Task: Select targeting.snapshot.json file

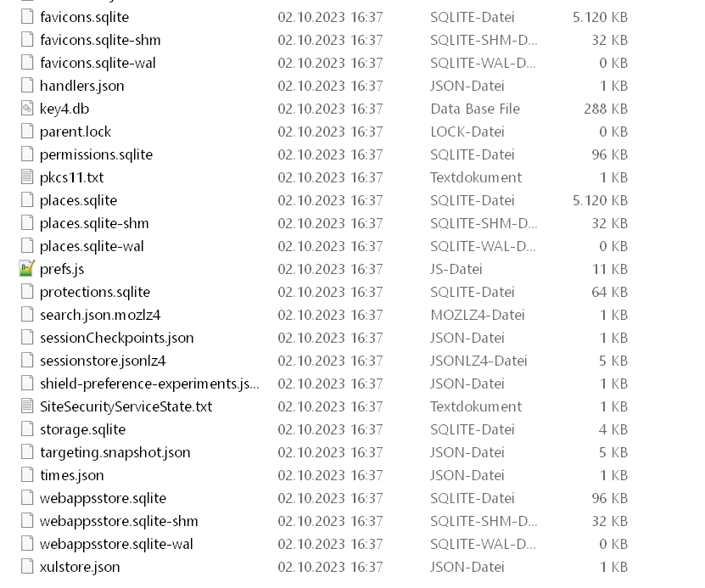Action: [115, 452]
